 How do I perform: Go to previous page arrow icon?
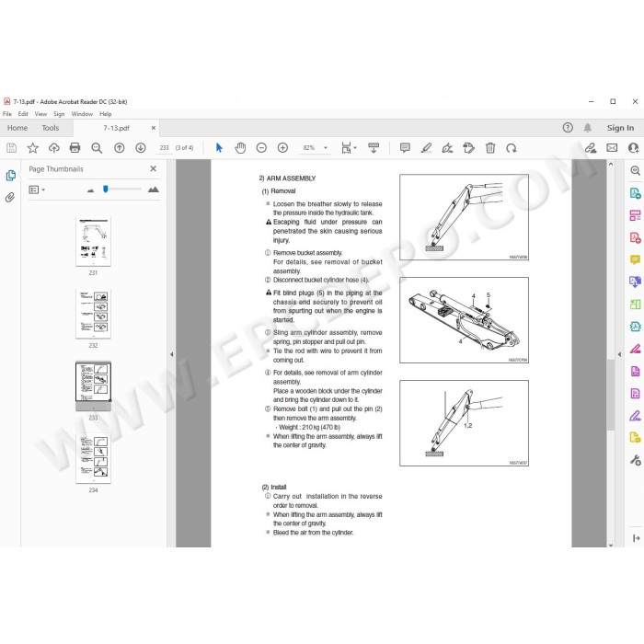[x=119, y=148]
